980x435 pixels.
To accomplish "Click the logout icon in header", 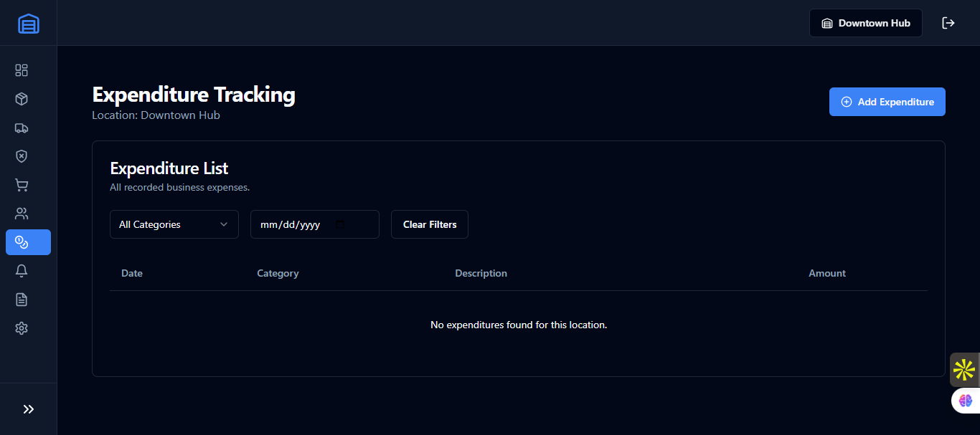I will [x=948, y=23].
